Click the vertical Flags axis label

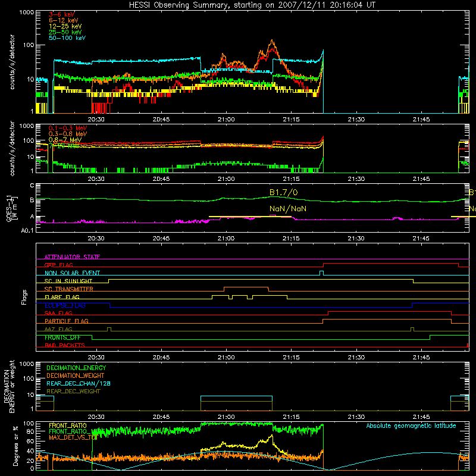24,297
